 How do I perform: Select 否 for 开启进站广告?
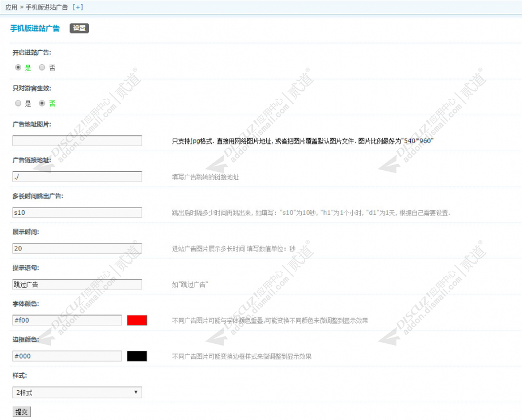(x=42, y=68)
